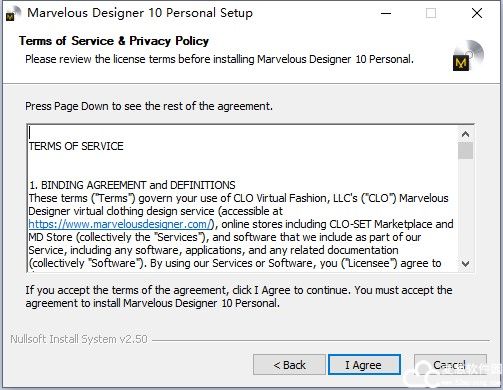The image size is (503, 390).
Task: Go back with the Back button
Action: [289, 365]
